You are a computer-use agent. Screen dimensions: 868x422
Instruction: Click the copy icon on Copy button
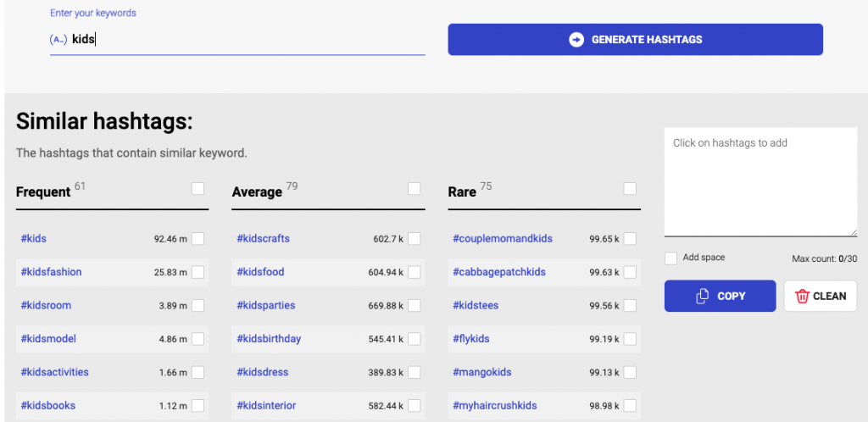point(702,297)
